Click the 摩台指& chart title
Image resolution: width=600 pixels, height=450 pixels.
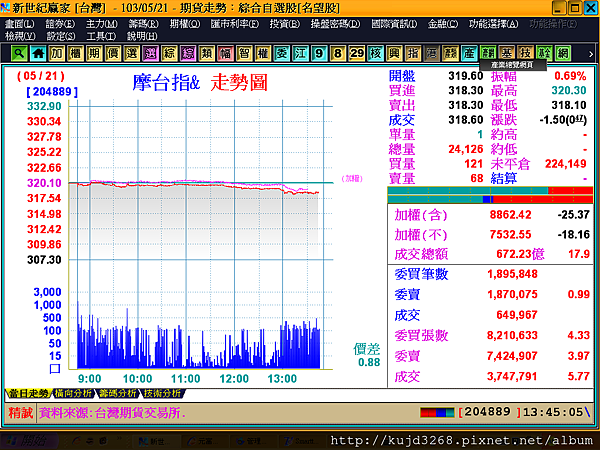[166, 83]
